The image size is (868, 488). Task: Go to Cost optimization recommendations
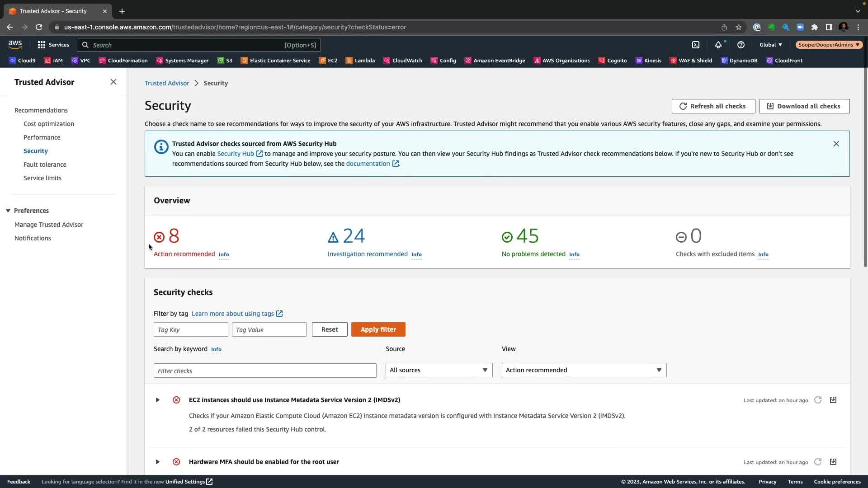(x=49, y=124)
